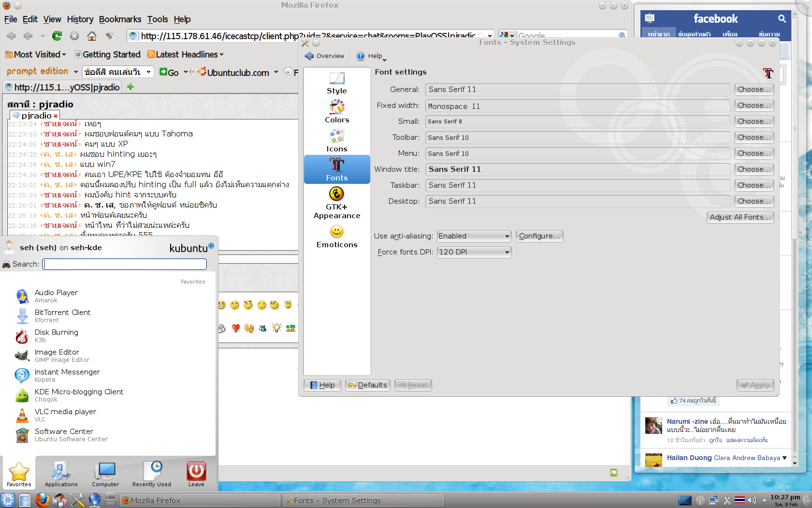Launch VLC media player
Viewport: 812px width, 508px height.
click(109, 415)
